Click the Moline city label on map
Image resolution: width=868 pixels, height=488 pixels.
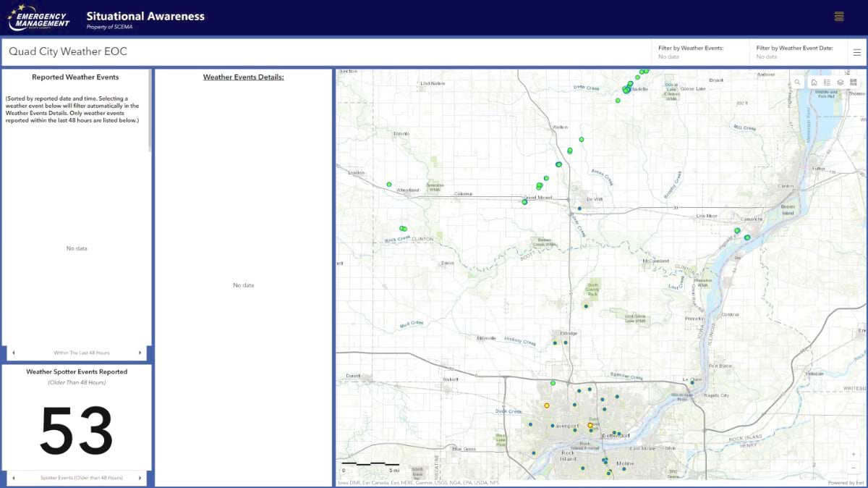[625, 463]
